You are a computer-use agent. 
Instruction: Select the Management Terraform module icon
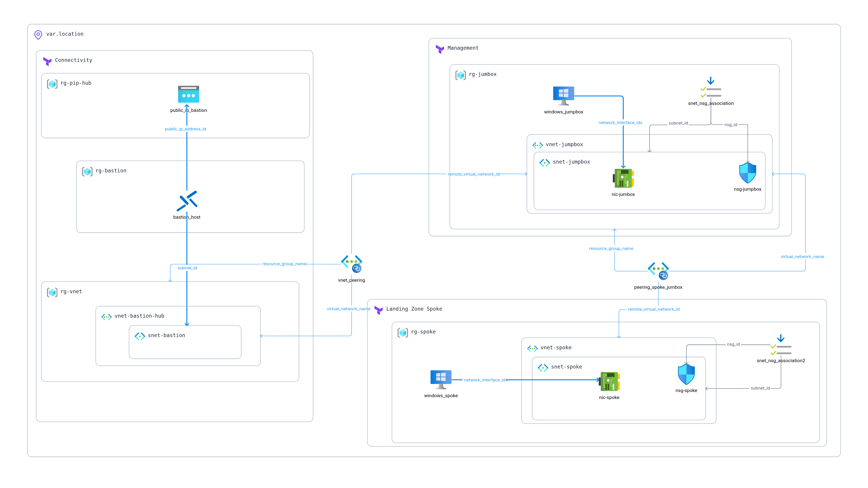click(440, 49)
